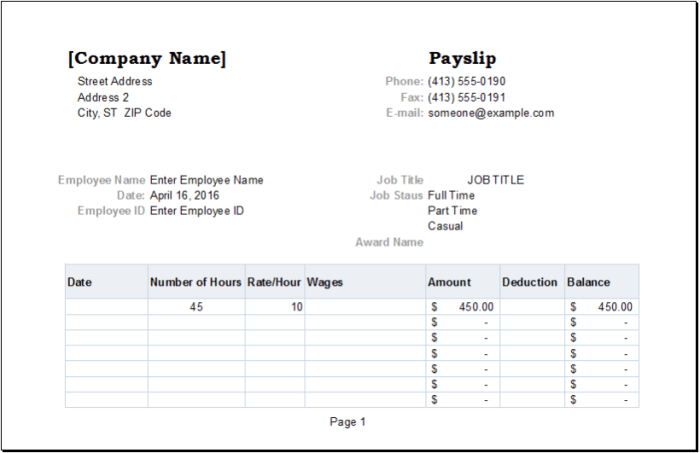
Task: Select the City, ST ZIP Code line
Action: click(x=124, y=113)
